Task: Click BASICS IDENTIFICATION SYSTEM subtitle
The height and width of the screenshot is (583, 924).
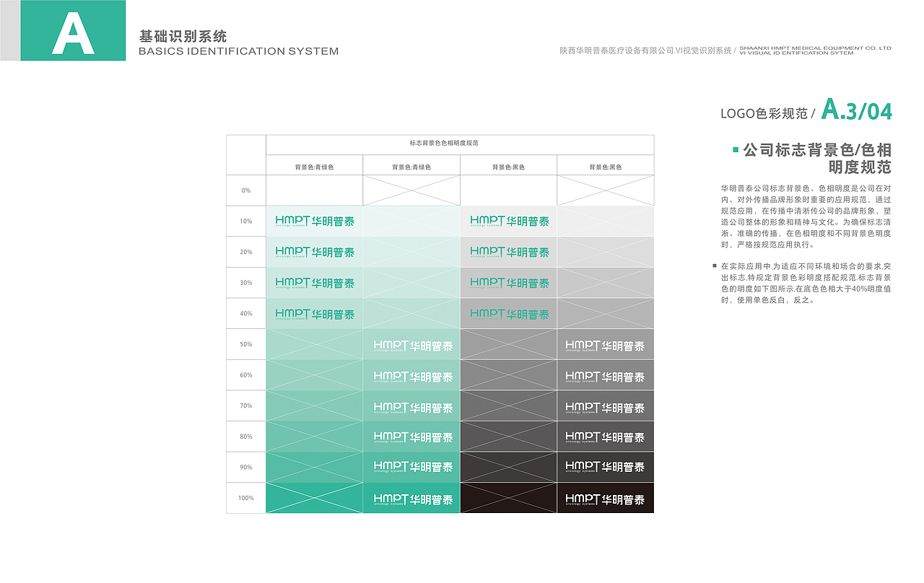Action: tap(238, 51)
